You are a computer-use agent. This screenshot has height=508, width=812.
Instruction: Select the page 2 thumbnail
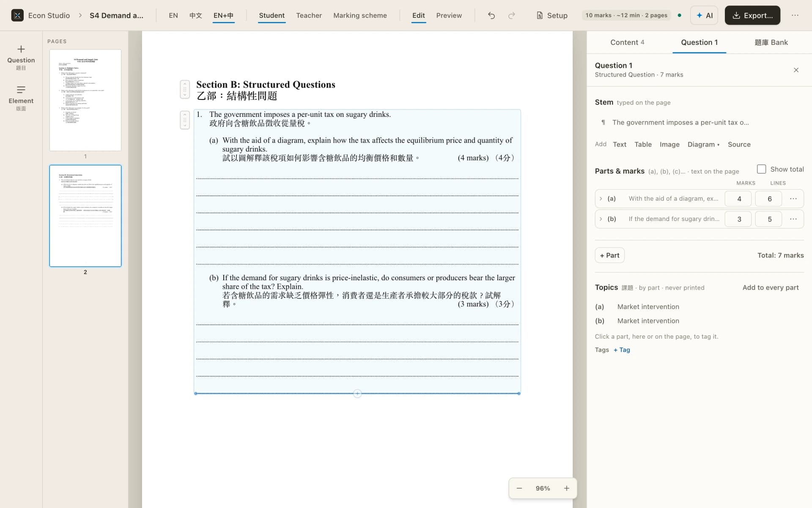[85, 216]
